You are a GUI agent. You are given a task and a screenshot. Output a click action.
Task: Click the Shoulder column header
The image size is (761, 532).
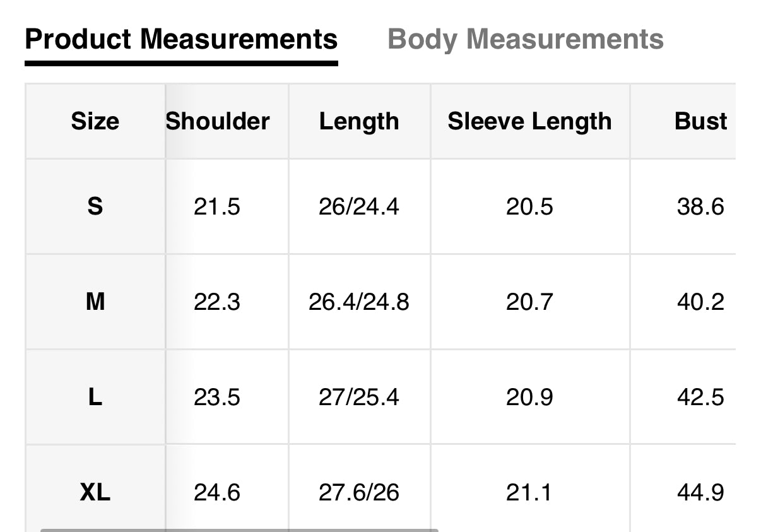point(218,121)
